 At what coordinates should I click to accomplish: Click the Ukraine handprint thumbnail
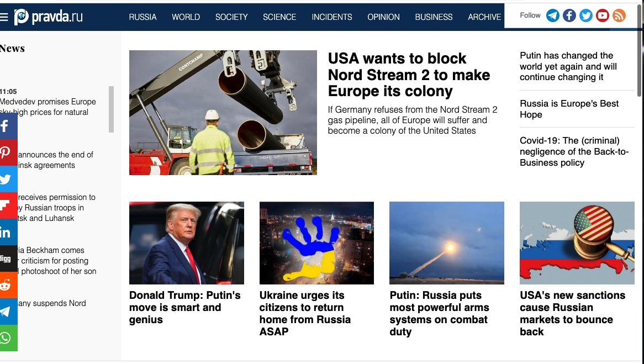[x=316, y=243]
